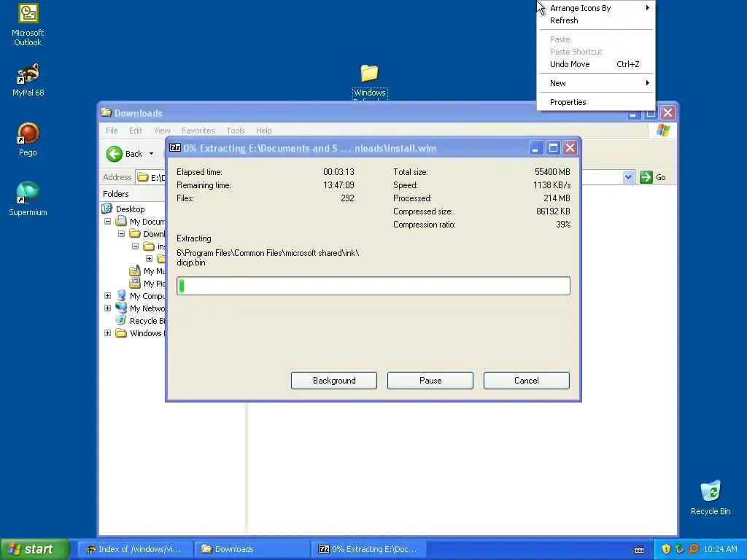The image size is (747, 560).
Task: Select My Computer in the Folders tree
Action: coord(147,296)
